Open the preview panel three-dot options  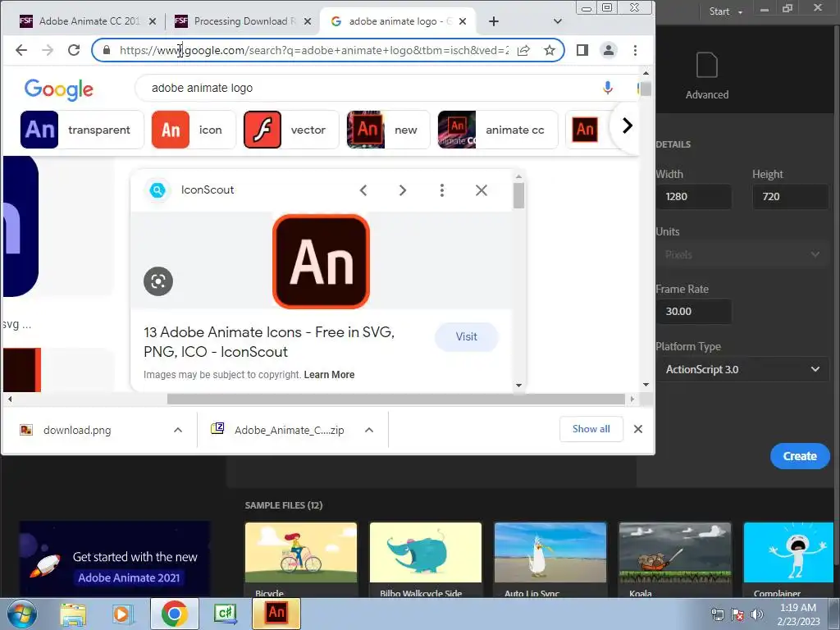[x=442, y=190]
